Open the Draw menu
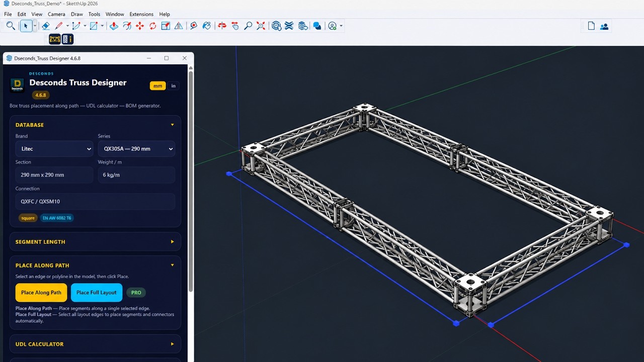644x362 pixels. point(77,14)
